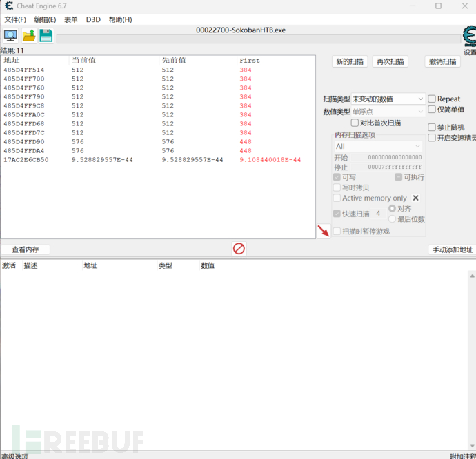Click the 数值 column header
Screen dimensions: 476x459
208,265
